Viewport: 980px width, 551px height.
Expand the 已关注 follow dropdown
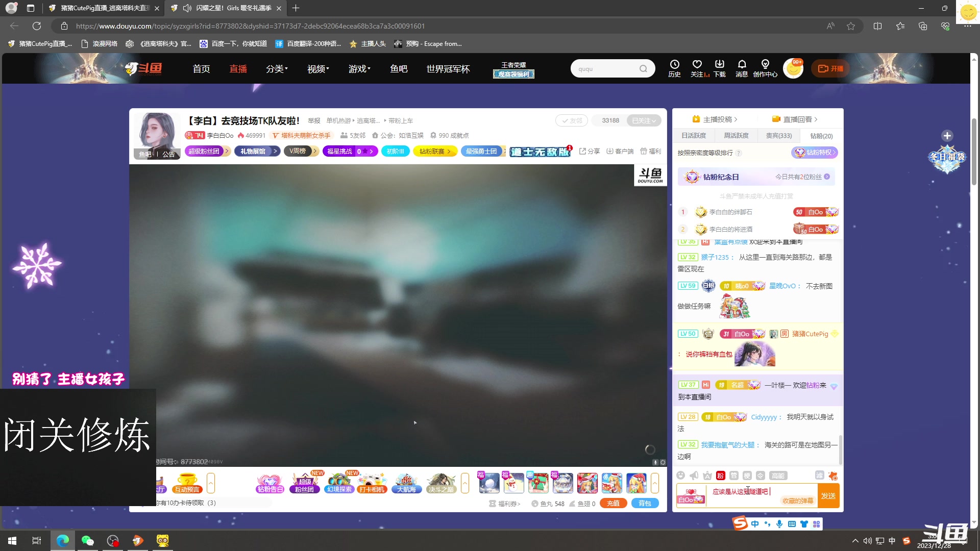[644, 120]
